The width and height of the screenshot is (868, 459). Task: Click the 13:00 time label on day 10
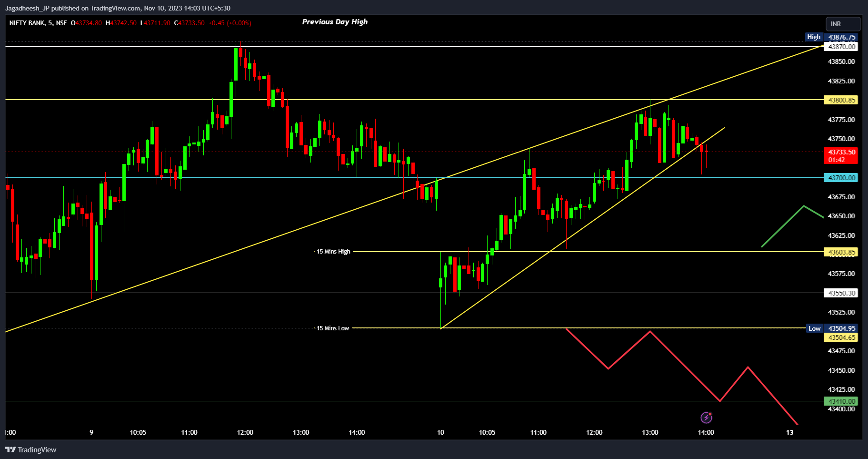click(x=650, y=432)
